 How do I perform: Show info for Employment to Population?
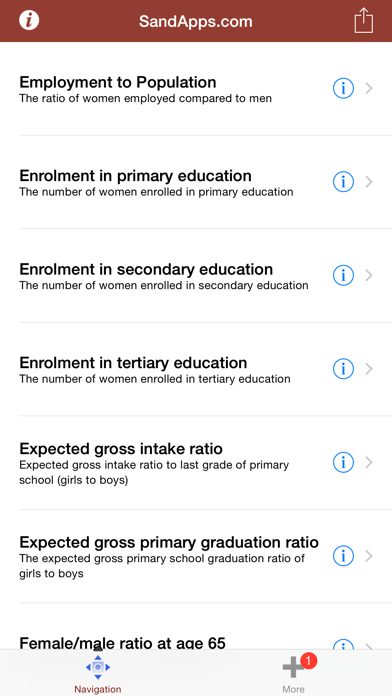(343, 89)
